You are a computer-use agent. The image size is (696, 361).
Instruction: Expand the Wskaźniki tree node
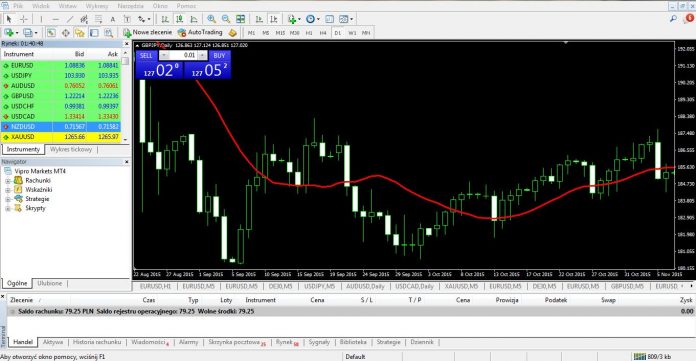pos(8,190)
